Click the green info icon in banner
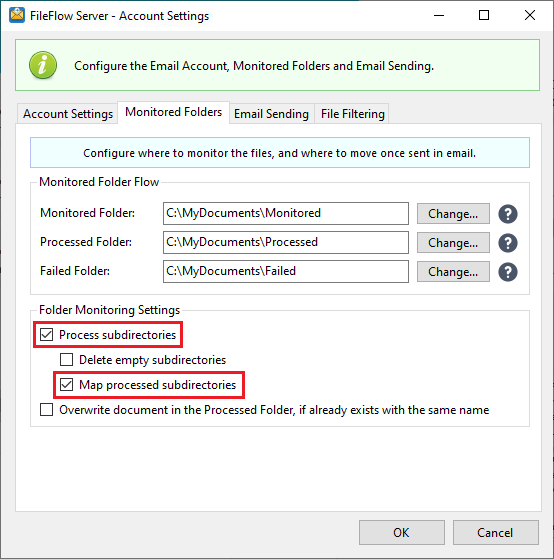The image size is (554, 559). [43, 65]
